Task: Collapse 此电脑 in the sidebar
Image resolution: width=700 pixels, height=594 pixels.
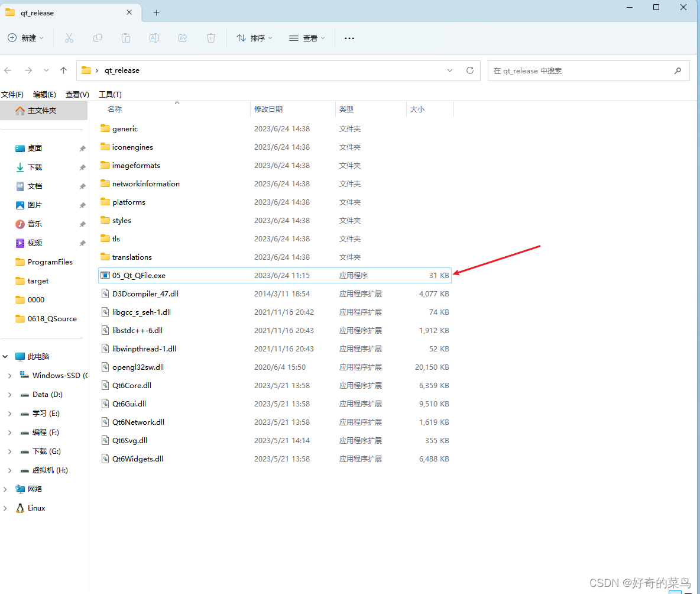Action: (5, 356)
